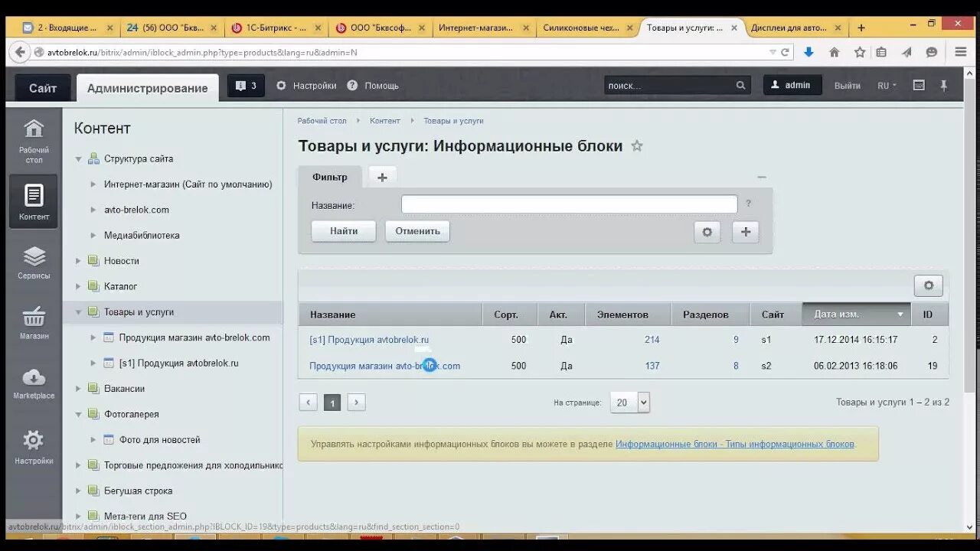980x551 pixels.
Task: Click Выйти to log out
Action: (x=848, y=86)
